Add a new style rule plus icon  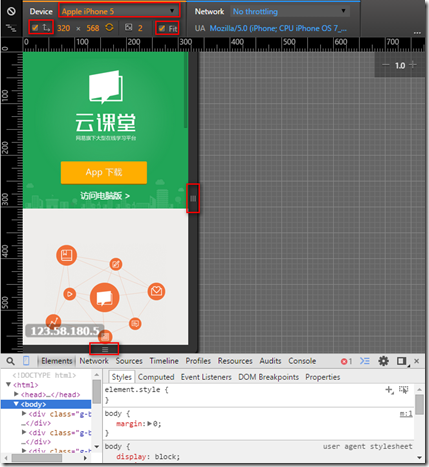pos(389,390)
